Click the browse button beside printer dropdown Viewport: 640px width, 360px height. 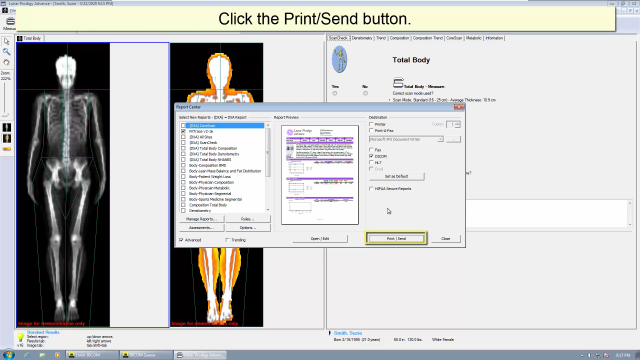tap(453, 139)
